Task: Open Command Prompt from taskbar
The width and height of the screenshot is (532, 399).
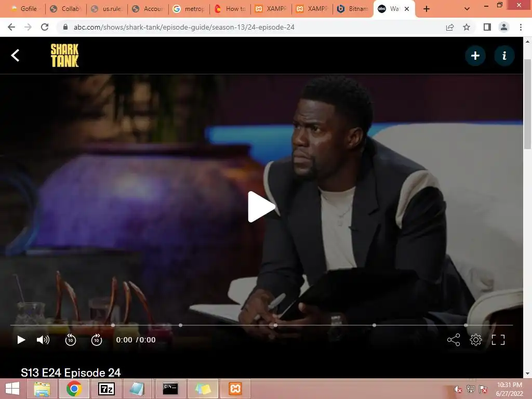Action: 170,389
